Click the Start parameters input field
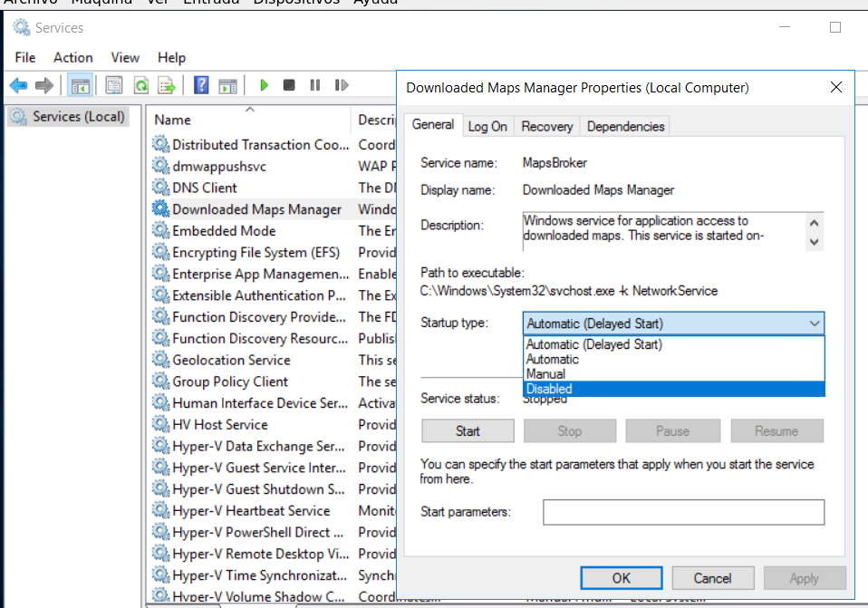Screen dimensions: 868x608 [684, 512]
